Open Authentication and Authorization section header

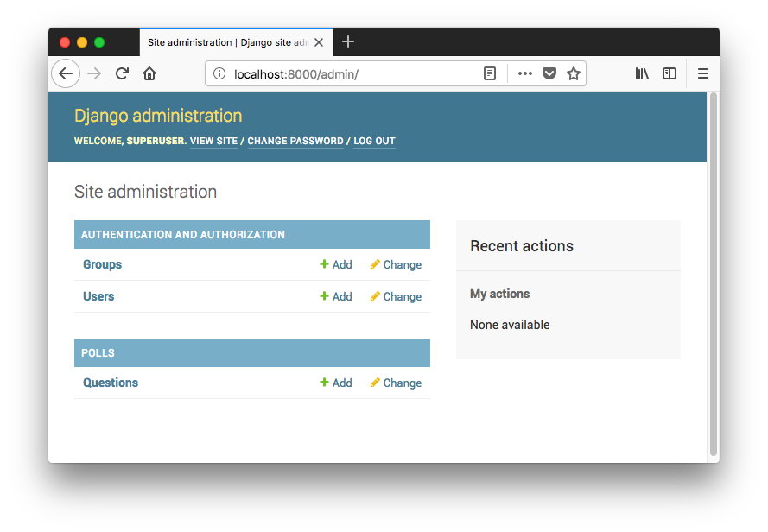(x=182, y=235)
